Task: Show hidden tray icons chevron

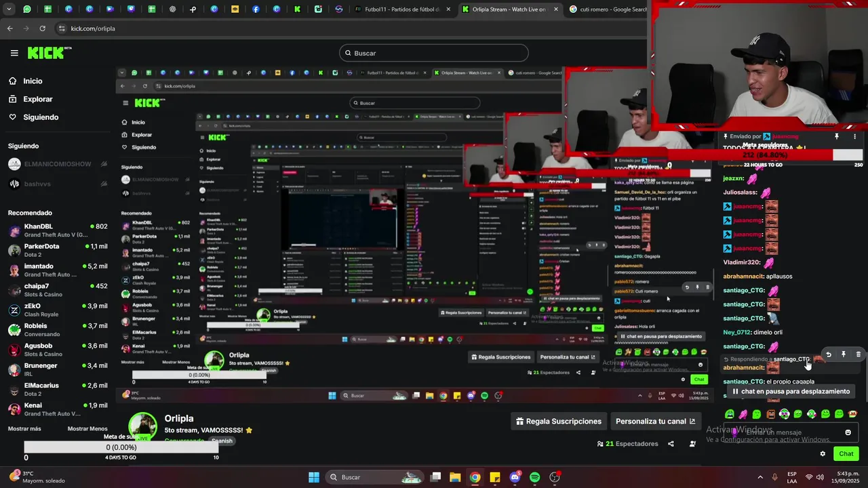Action: [x=760, y=477]
